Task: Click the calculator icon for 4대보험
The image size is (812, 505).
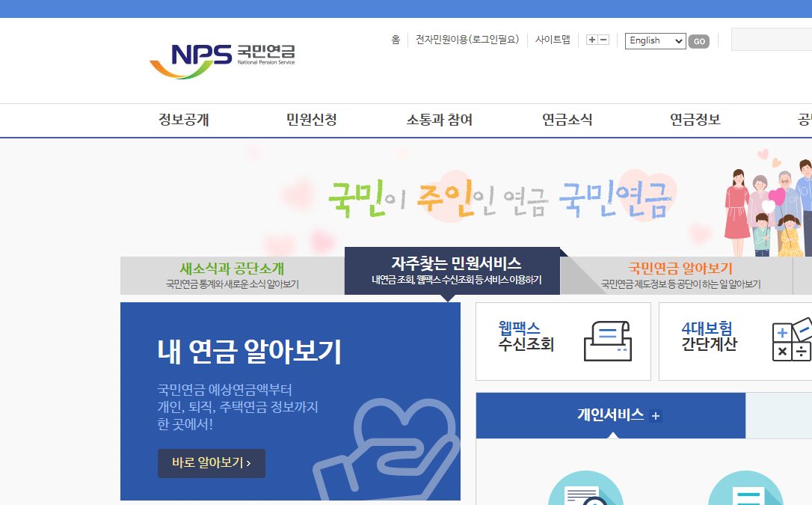Action: click(792, 340)
